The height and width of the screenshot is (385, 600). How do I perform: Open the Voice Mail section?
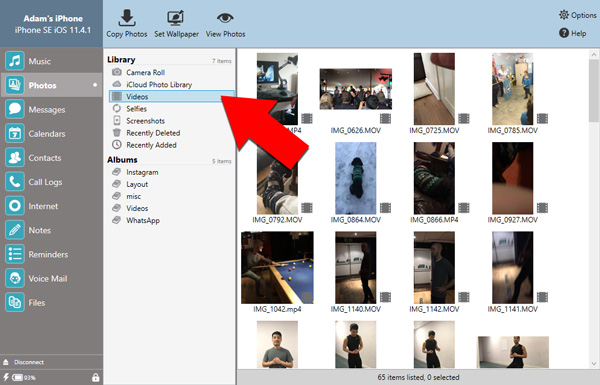(51, 278)
